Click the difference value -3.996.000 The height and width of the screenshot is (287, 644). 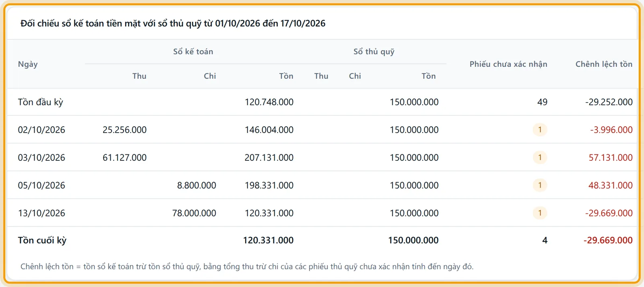(611, 130)
